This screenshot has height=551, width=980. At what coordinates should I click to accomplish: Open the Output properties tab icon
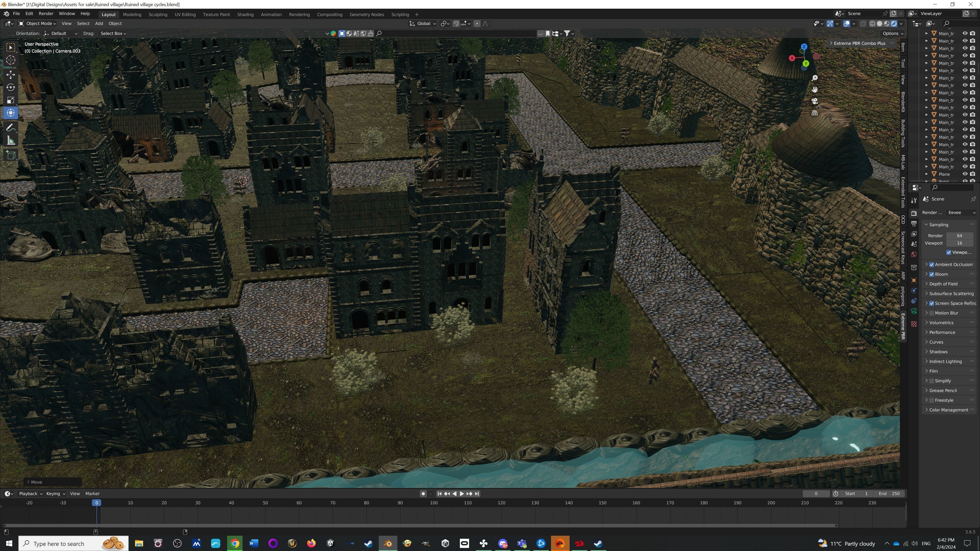[914, 224]
